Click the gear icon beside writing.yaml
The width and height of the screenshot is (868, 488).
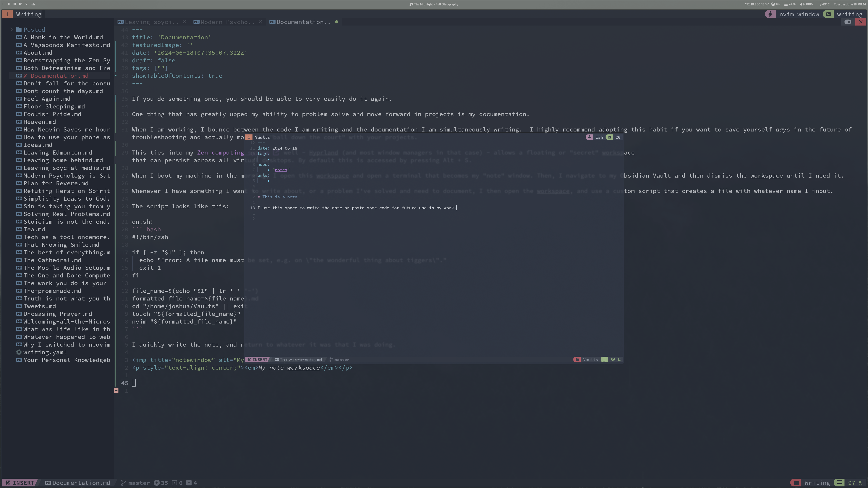19,352
